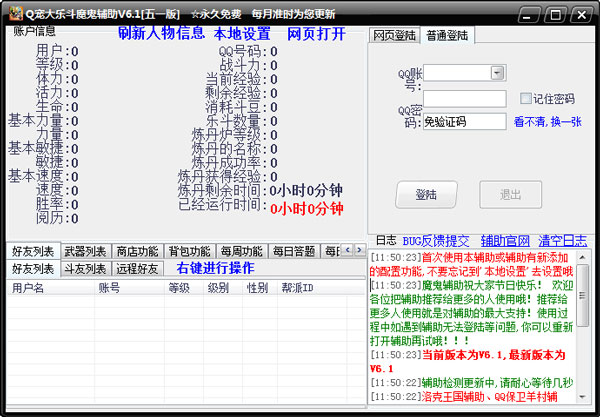600x417 pixels.
Task: Sort by 账号 column header
Action: pyautogui.click(x=129, y=288)
